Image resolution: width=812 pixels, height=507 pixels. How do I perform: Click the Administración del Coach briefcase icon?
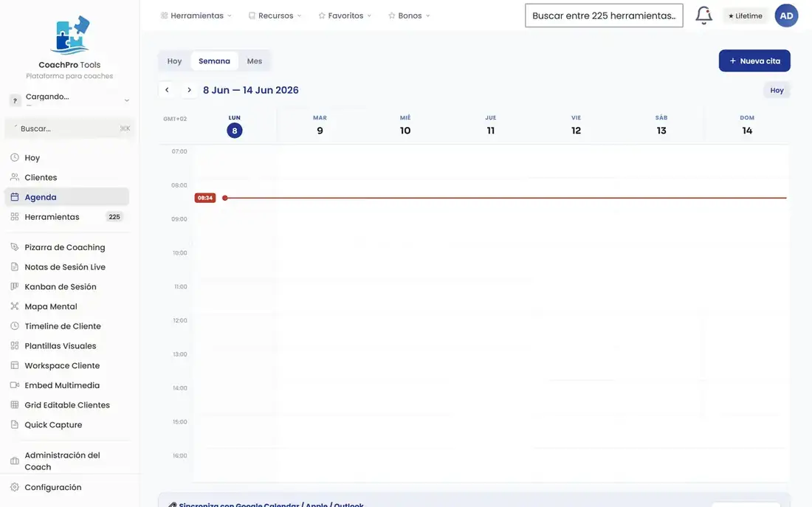(x=15, y=461)
